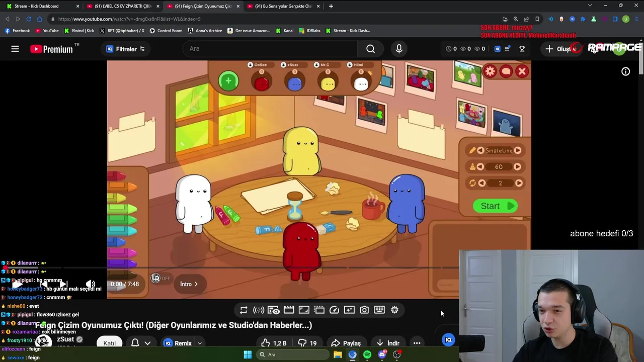
Task: Open player settings gear under the player
Action: tap(394, 310)
